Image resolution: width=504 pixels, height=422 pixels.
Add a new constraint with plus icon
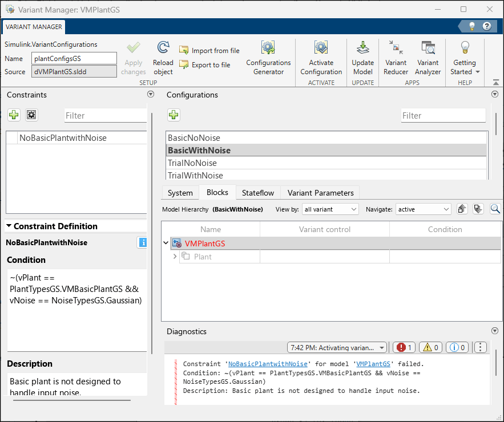click(x=14, y=115)
